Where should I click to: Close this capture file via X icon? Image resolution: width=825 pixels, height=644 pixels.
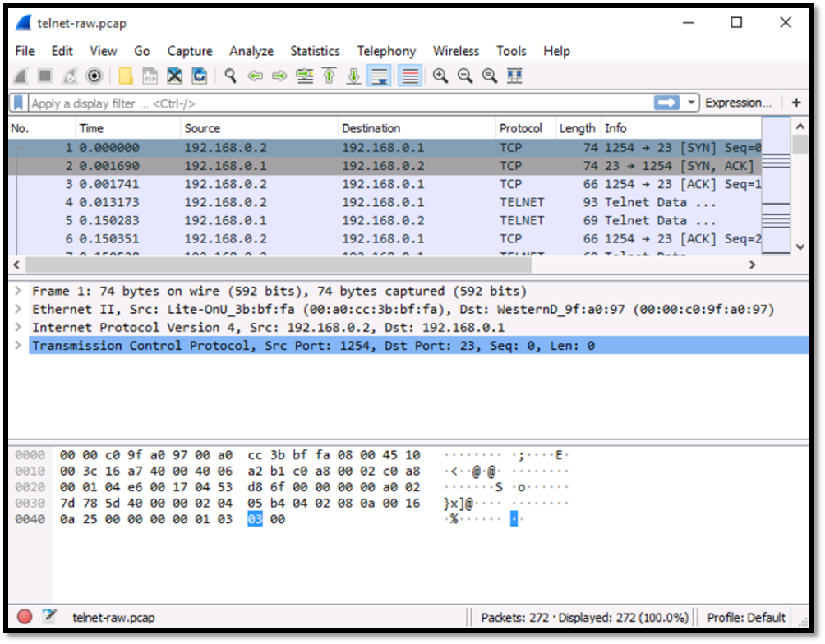tap(175, 76)
